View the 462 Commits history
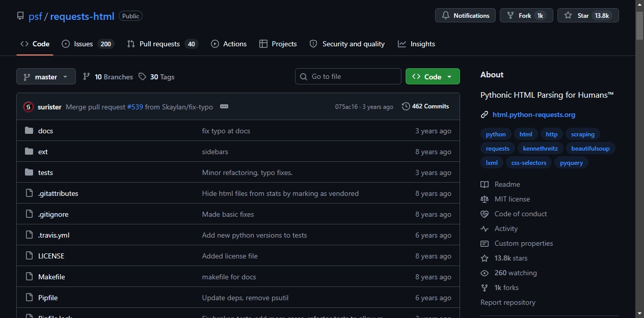The image size is (644, 318). point(425,106)
